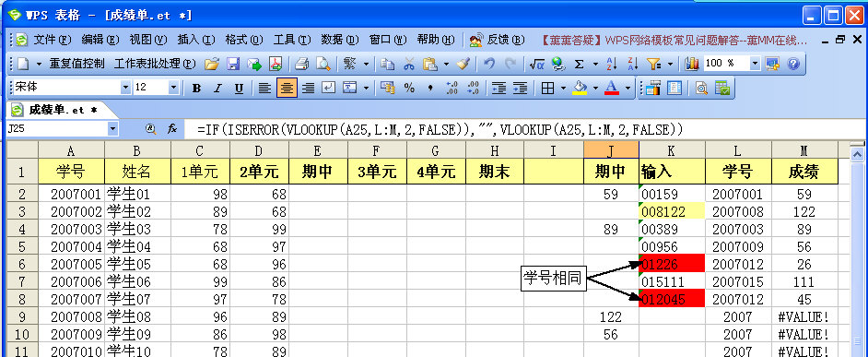This screenshot has width=868, height=357.
Task: Insert a chart
Action: click(x=691, y=65)
